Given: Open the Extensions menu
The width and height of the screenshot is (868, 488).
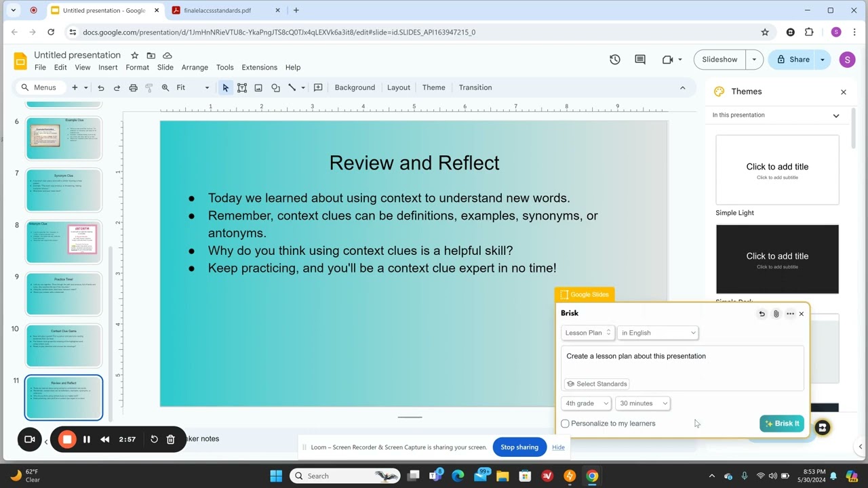Looking at the screenshot, I should coord(260,68).
